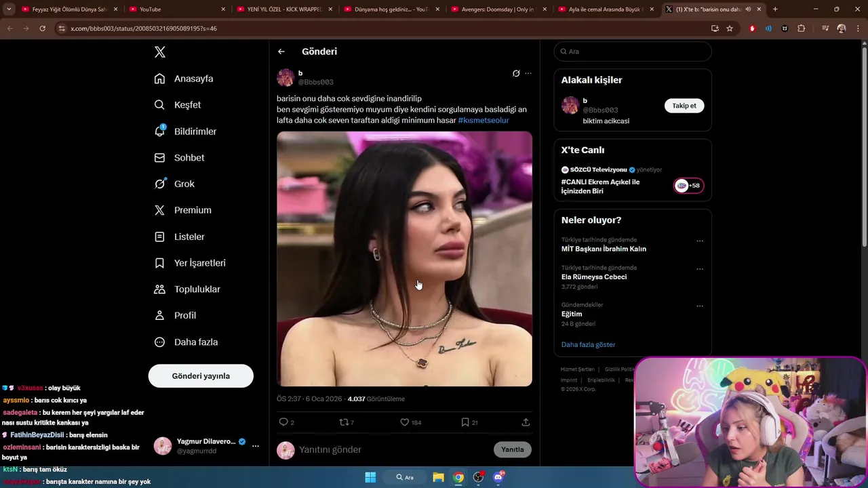Image resolution: width=868 pixels, height=488 pixels.
Task: Click the Ara search field on X
Action: click(633, 52)
